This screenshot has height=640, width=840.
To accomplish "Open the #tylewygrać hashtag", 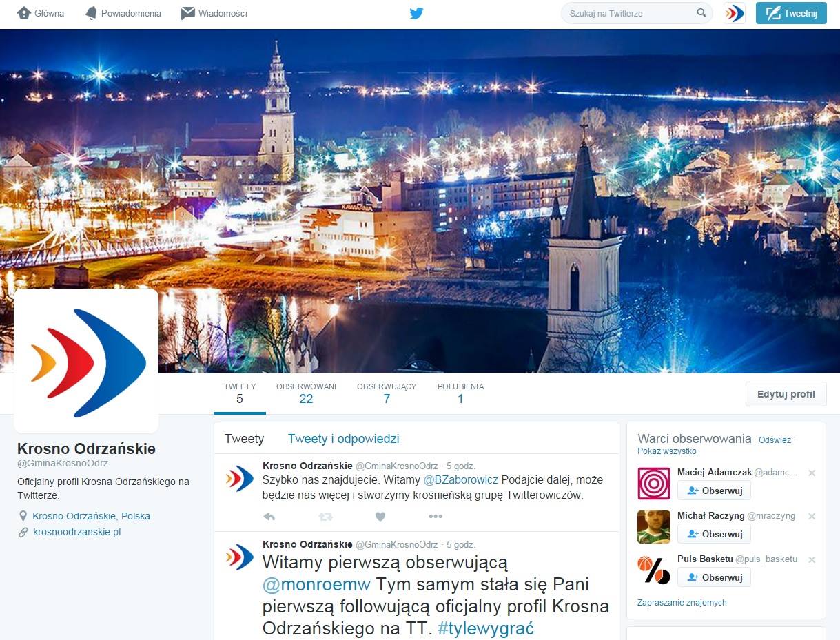I will (x=486, y=628).
